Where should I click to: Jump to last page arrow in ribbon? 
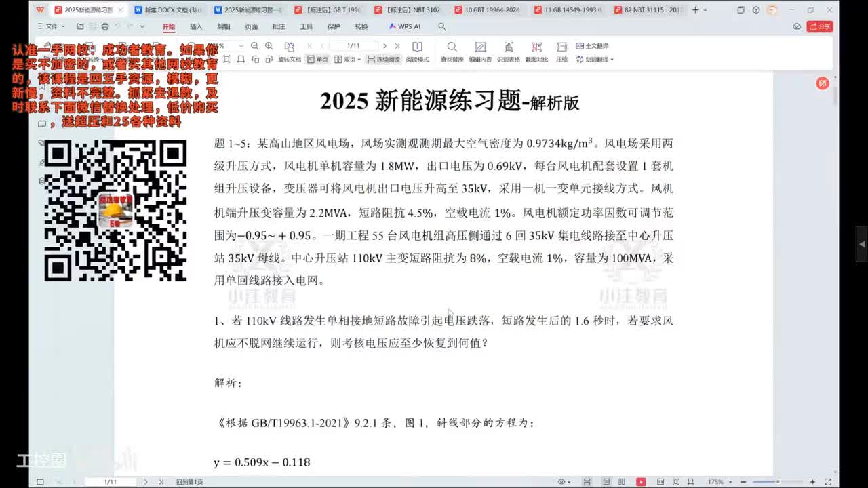[398, 46]
